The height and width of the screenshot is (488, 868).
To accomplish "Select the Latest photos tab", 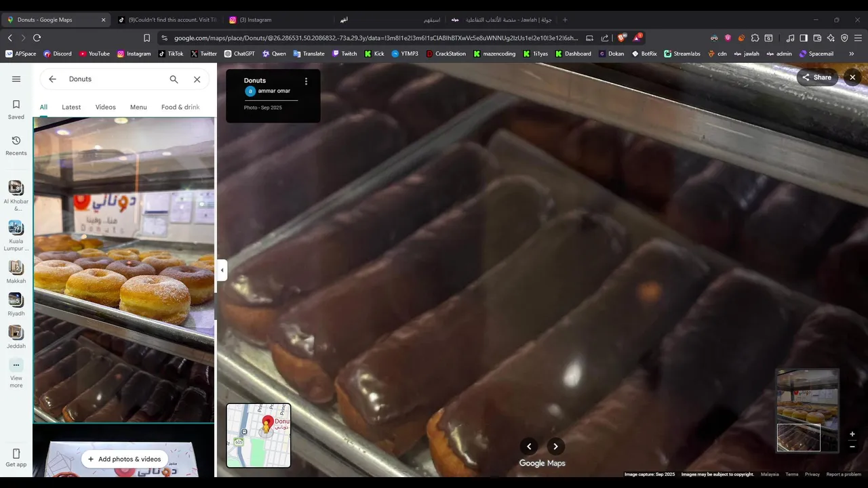I will 71,107.
